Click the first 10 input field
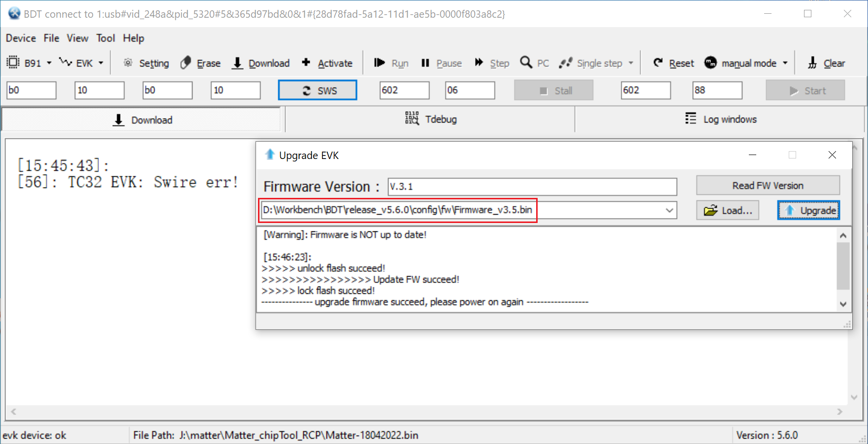 pos(99,90)
